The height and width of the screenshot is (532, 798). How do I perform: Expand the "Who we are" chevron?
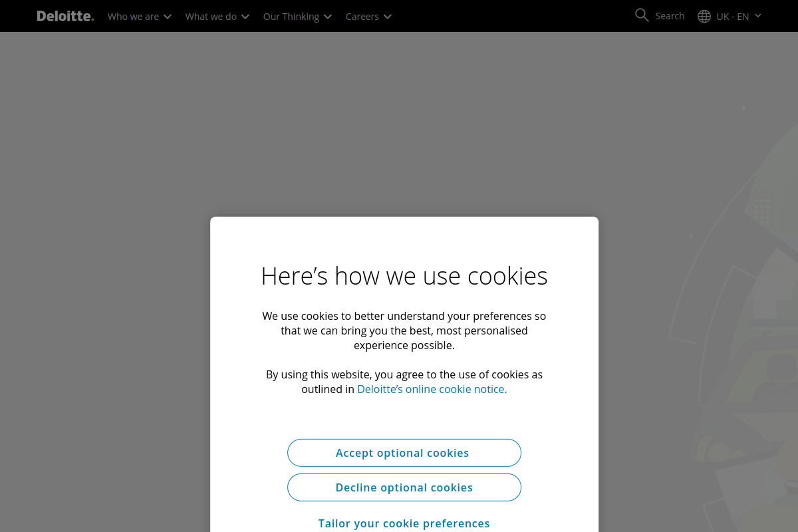pos(167,16)
